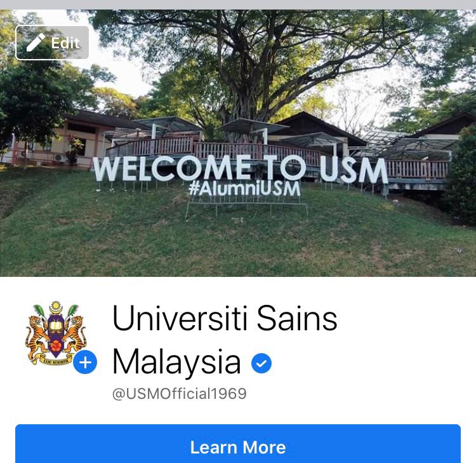Click the red hibiscus on the crest
The image size is (476, 463).
[x=56, y=346]
